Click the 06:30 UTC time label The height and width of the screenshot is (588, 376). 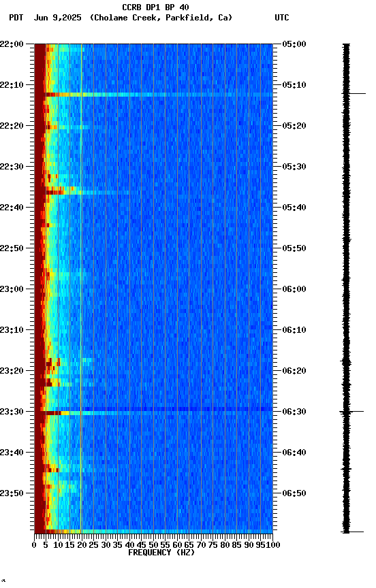294,412
